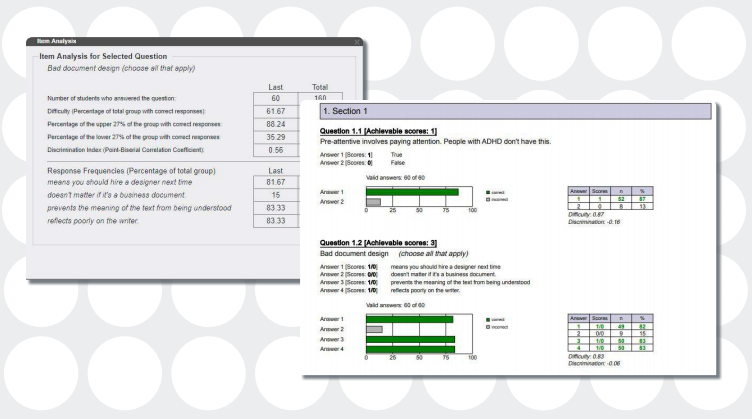The image size is (752, 419).
Task: Click the green Answer 1 bar in Question 1.2 chart
Action: click(410, 319)
